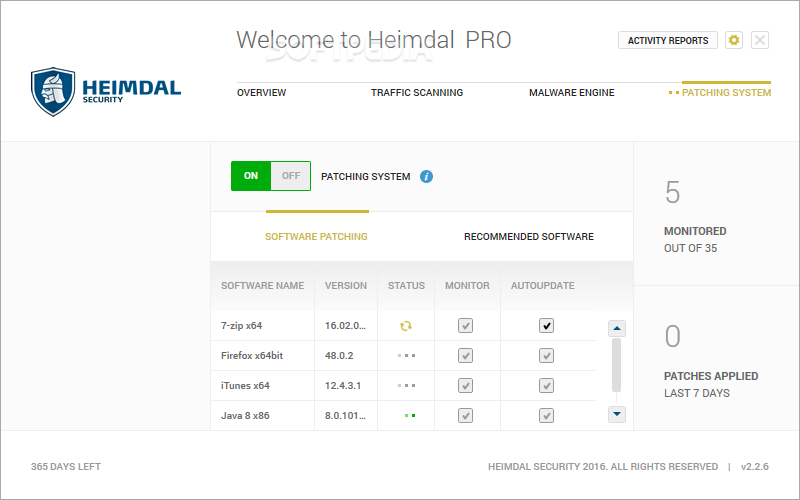Click the Patching System info icon
The width and height of the screenshot is (800, 500).
pyautogui.click(x=427, y=177)
